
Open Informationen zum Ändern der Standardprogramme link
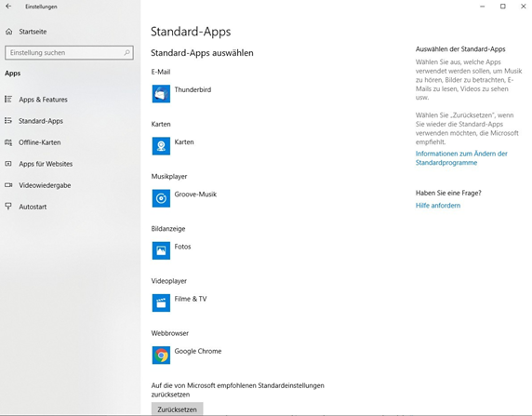461,158
